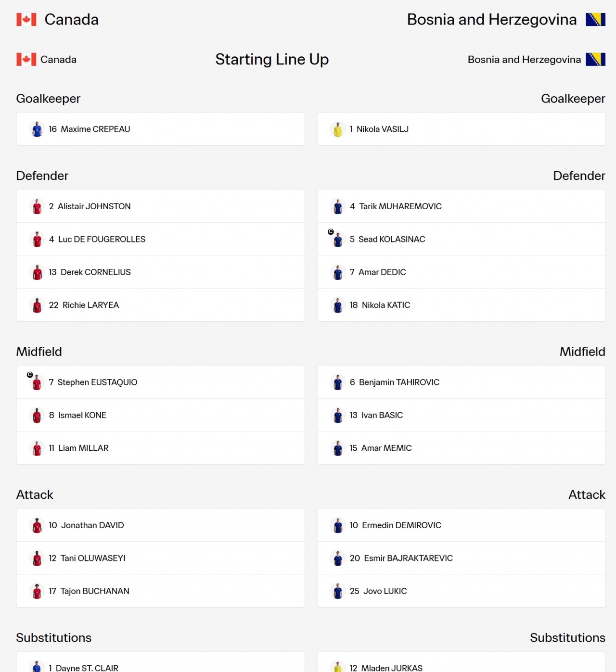Viewport: 616px width, 672px height.
Task: Click the Canada team name in the header
Action: click(x=72, y=19)
